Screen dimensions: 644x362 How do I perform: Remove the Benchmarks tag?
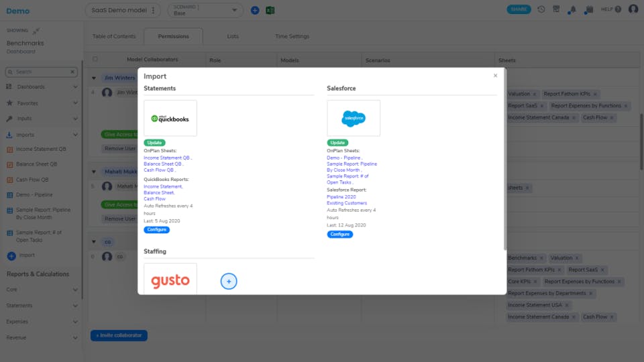541,258
